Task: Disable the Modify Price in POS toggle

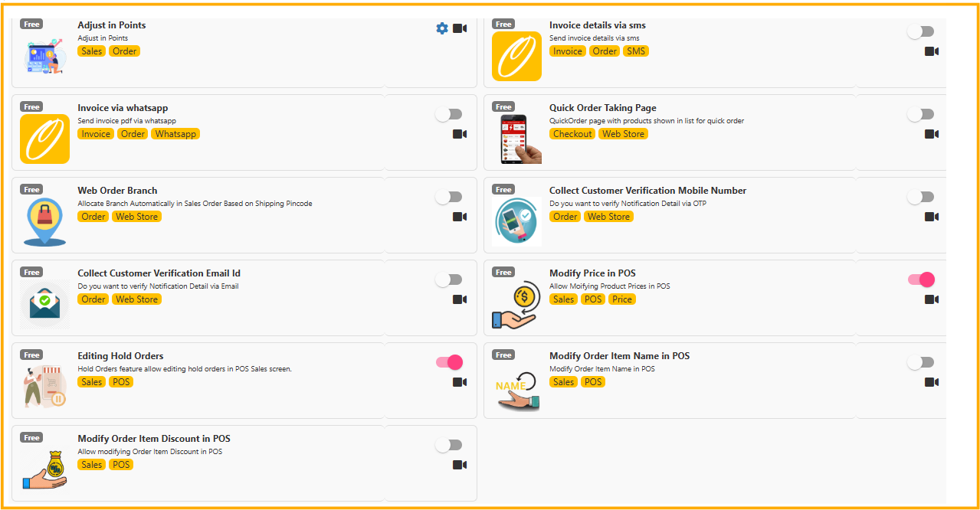Action: [920, 279]
